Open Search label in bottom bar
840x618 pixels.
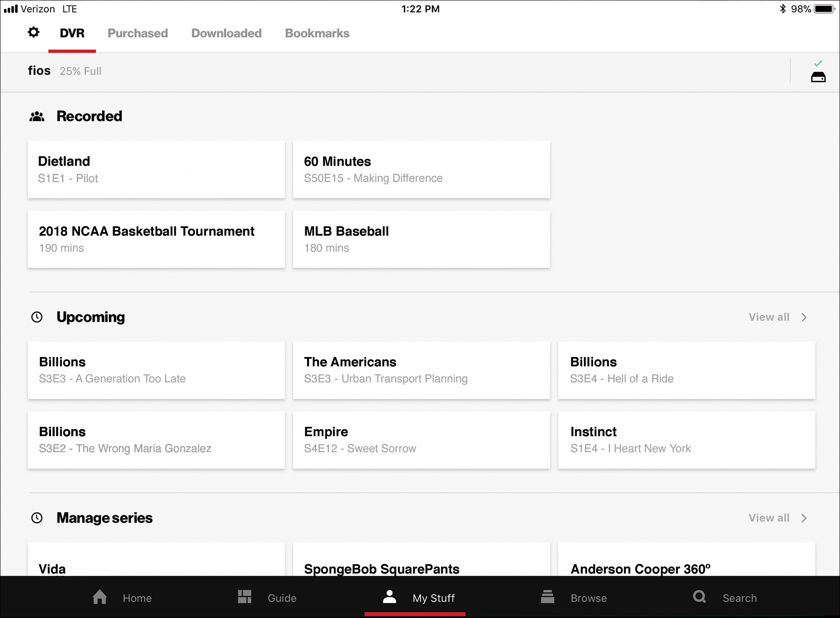point(739,598)
